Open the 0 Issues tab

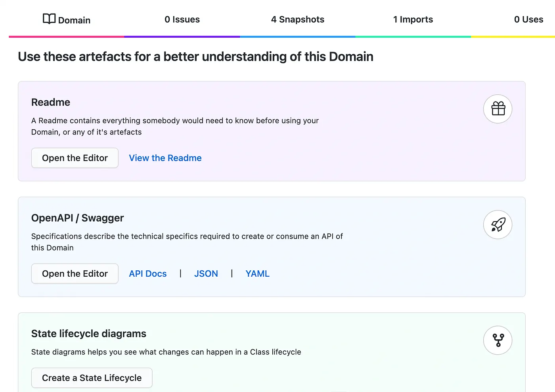point(182,19)
